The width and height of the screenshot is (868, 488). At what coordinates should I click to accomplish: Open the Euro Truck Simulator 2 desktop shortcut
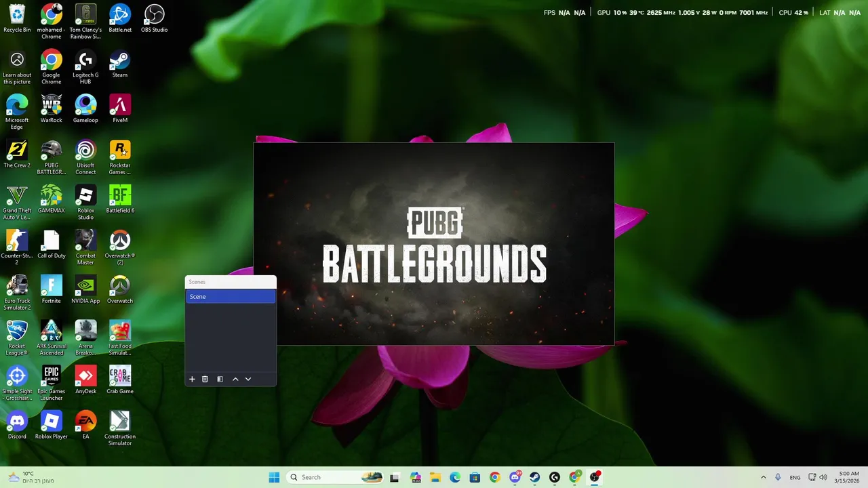tap(17, 293)
